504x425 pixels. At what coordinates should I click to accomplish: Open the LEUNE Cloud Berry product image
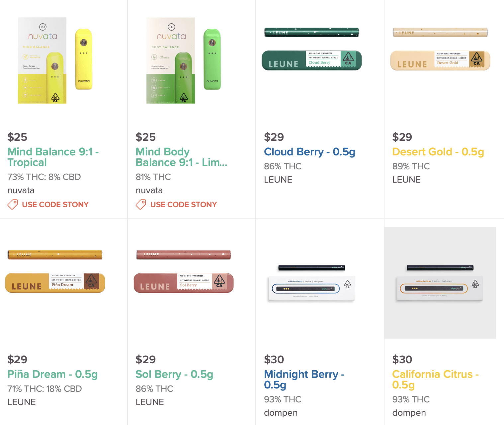(312, 49)
